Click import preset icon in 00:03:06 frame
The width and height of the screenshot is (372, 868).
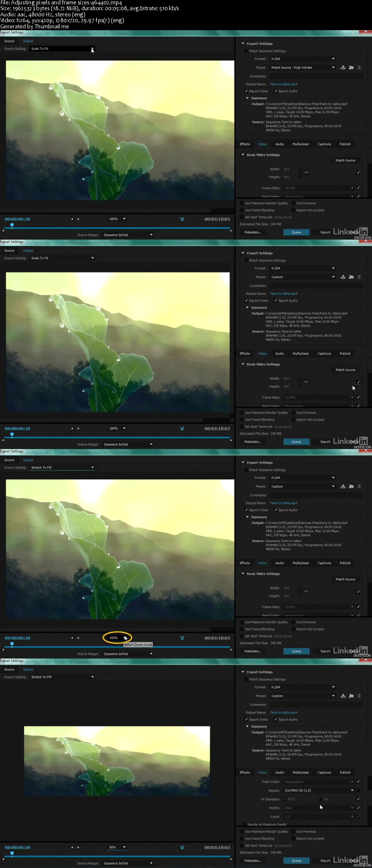351,487
